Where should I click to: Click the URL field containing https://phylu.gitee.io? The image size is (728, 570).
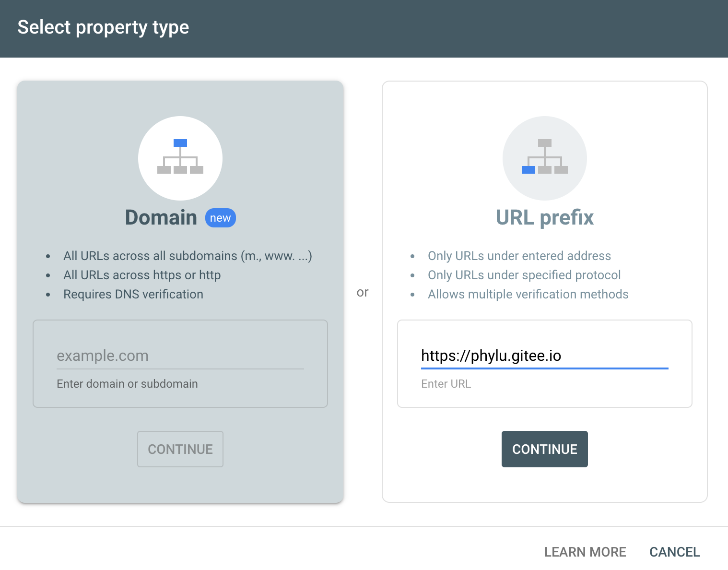click(545, 356)
